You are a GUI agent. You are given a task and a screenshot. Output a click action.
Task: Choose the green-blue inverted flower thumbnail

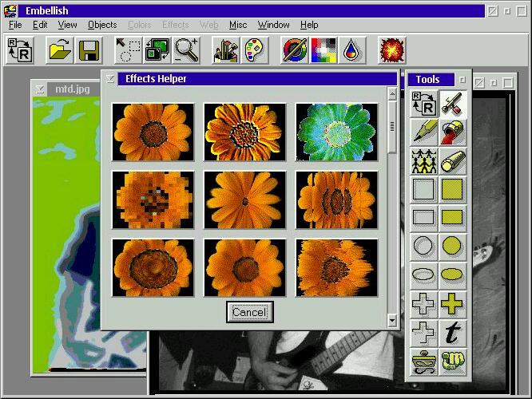click(336, 132)
